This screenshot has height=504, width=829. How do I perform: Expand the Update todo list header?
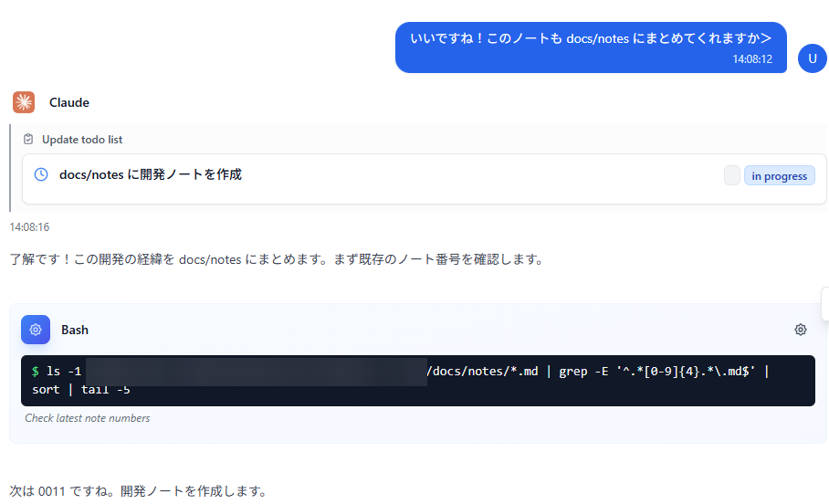[x=82, y=140]
